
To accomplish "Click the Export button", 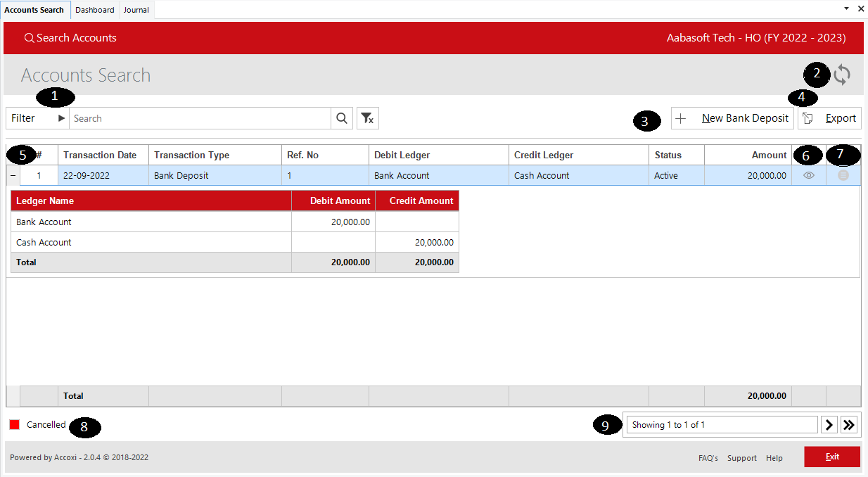I will click(x=829, y=118).
